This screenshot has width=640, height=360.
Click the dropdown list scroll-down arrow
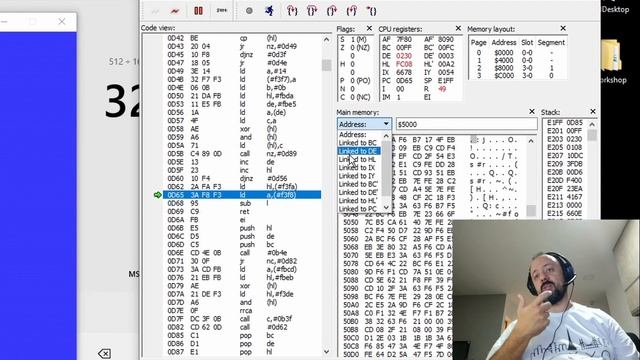click(386, 207)
